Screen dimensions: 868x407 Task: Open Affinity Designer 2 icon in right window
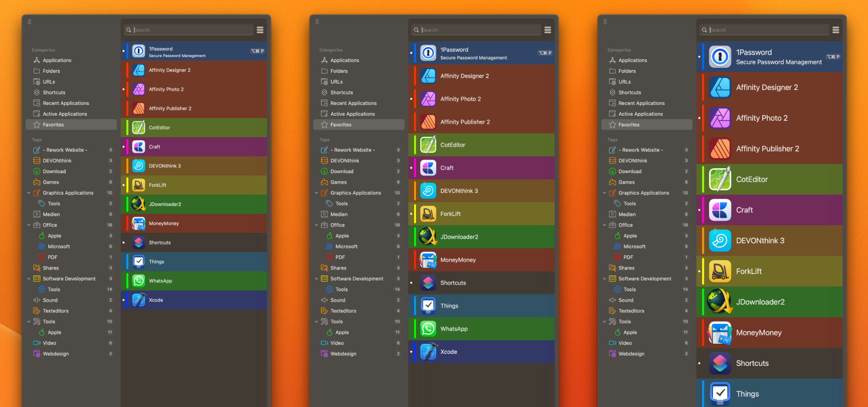pyautogui.click(x=720, y=87)
